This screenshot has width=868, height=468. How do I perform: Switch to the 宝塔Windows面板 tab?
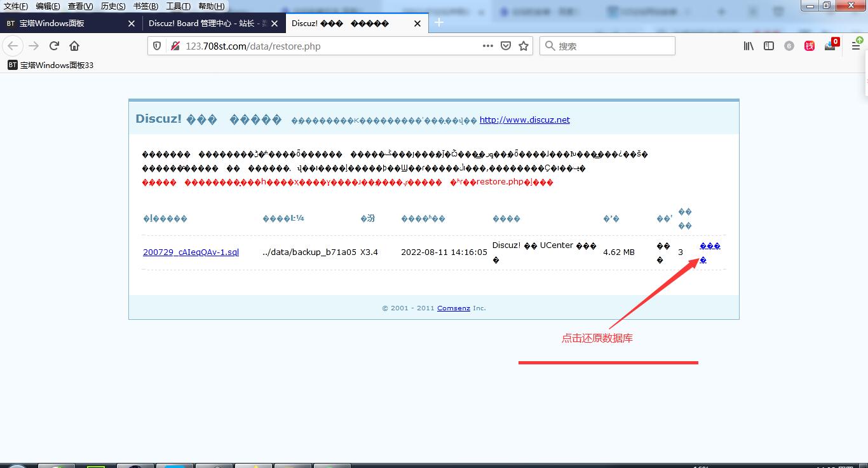point(71,24)
